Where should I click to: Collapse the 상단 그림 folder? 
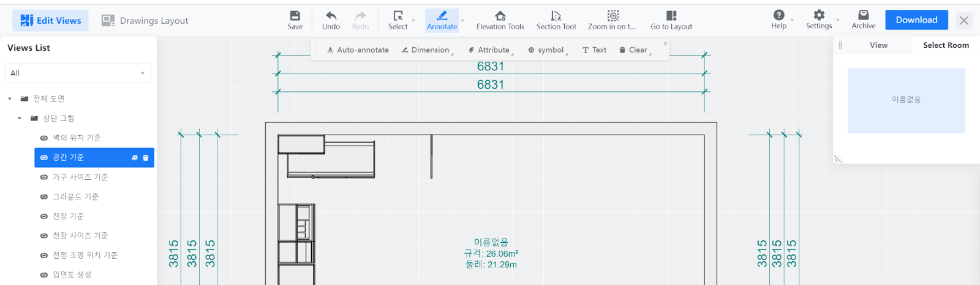[x=20, y=119]
